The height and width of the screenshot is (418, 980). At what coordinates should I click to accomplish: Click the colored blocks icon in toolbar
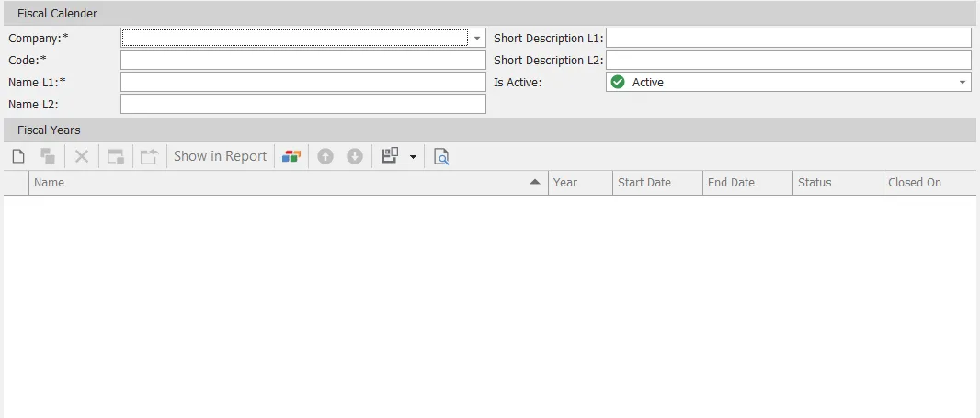point(291,156)
